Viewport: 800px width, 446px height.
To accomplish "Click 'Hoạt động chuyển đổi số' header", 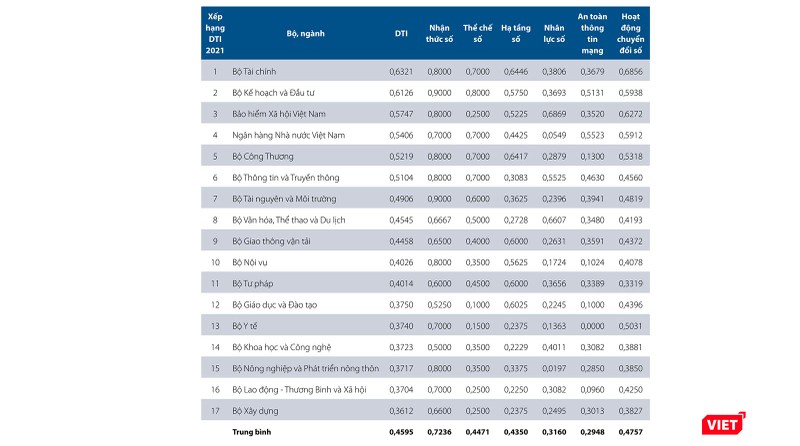I will click(631, 33).
